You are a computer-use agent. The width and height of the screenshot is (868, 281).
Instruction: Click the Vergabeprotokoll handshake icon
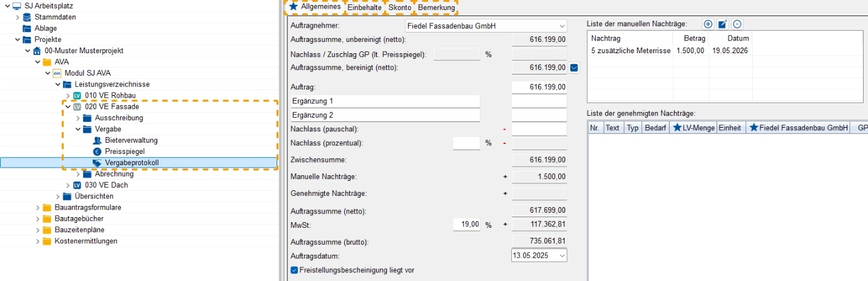coord(97,163)
